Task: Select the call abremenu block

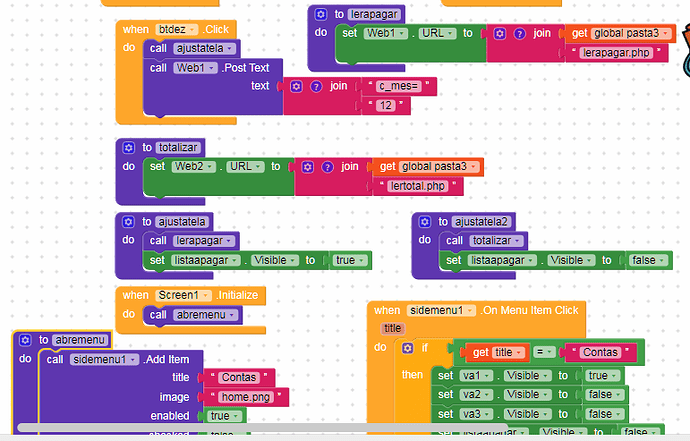Action: (x=192, y=315)
